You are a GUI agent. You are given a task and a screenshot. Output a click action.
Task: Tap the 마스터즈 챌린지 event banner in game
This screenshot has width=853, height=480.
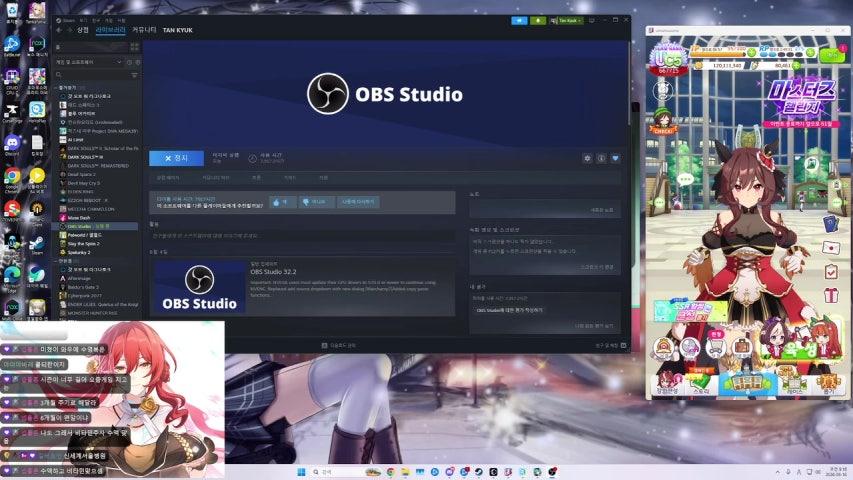tap(801, 103)
